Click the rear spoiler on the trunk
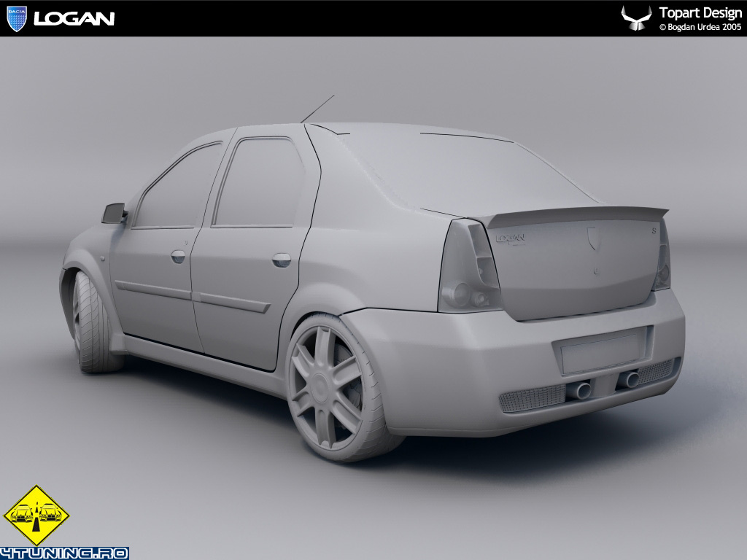Screen dimensions: 747x560 coord(576,215)
